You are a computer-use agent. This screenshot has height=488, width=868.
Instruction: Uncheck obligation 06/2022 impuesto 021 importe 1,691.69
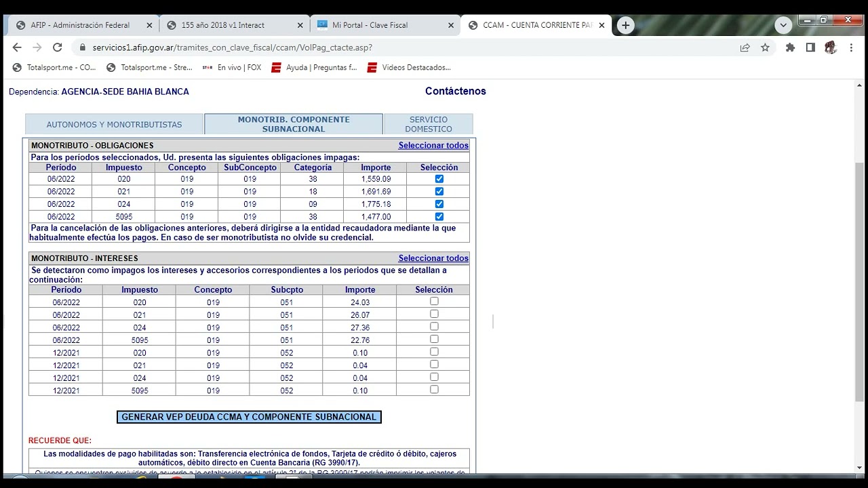tap(439, 192)
